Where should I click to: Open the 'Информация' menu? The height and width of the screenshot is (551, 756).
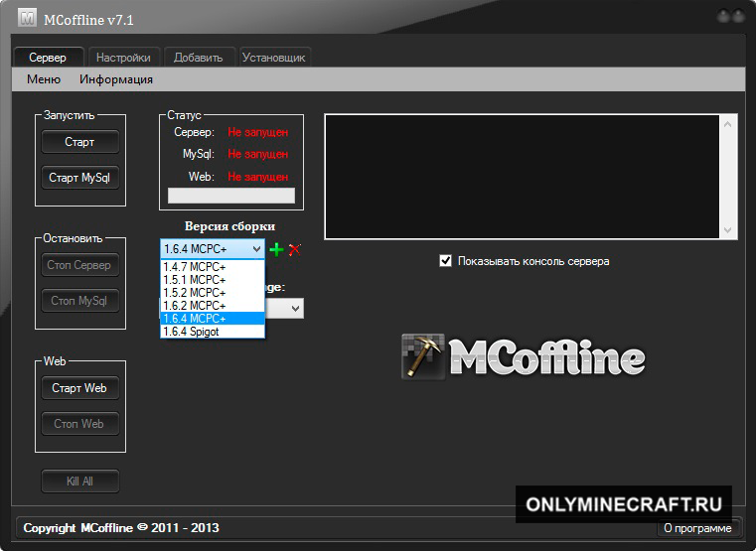[116, 79]
